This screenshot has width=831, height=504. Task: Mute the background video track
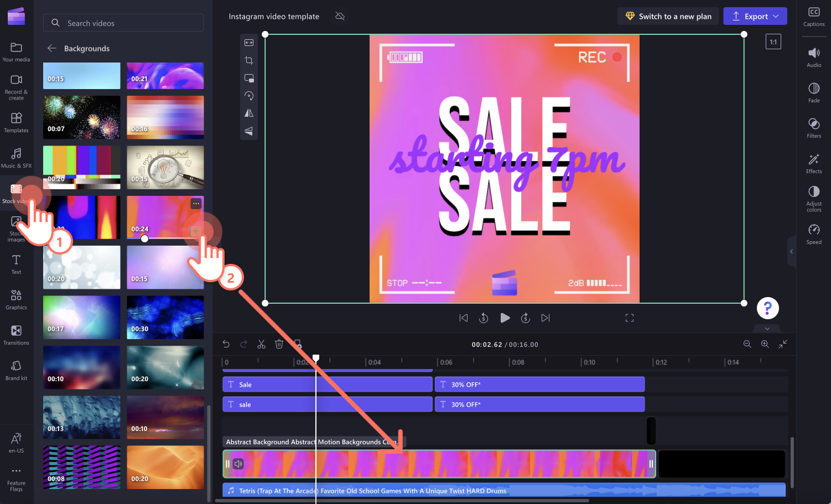[x=238, y=464]
